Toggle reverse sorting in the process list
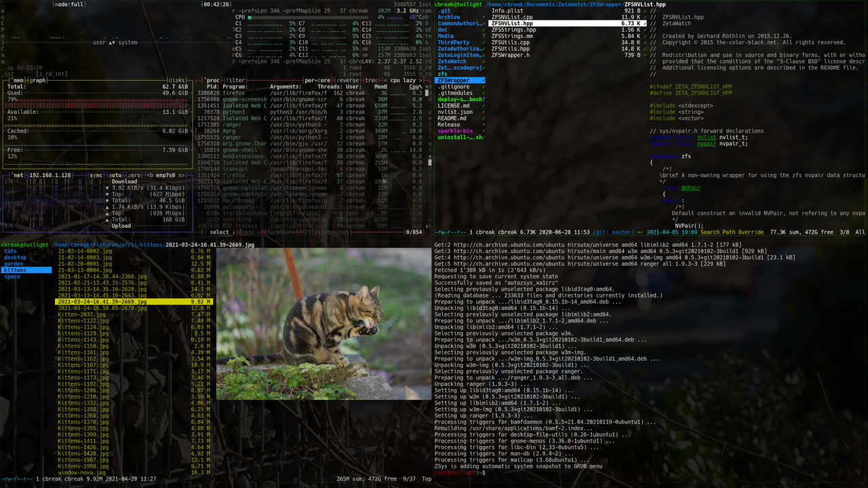868x488 pixels. (349, 80)
